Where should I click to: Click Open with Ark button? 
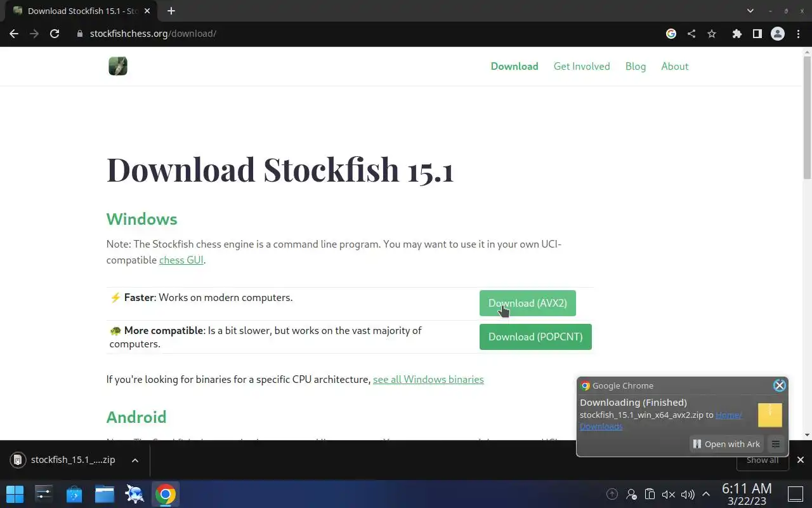coord(726,444)
